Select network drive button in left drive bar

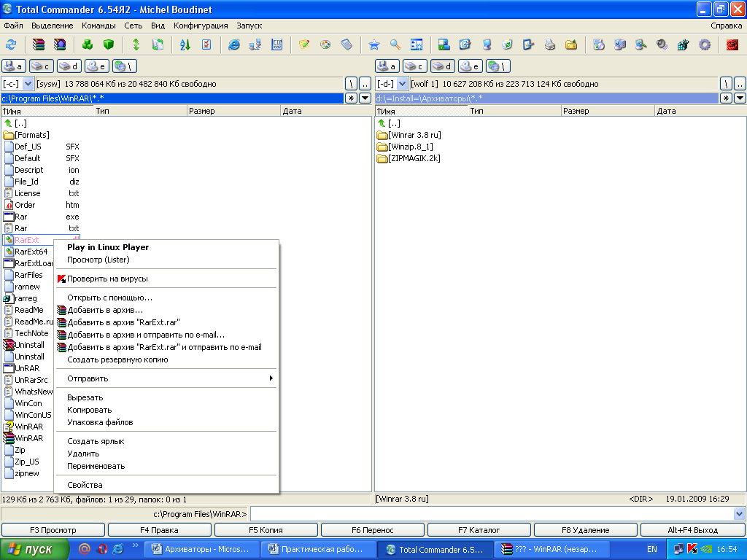(x=124, y=66)
